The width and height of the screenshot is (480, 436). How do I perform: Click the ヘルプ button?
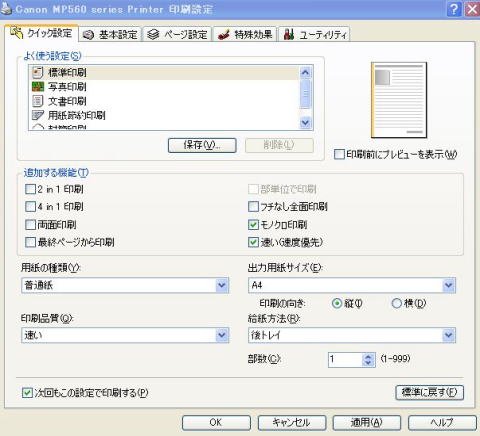[442, 423]
